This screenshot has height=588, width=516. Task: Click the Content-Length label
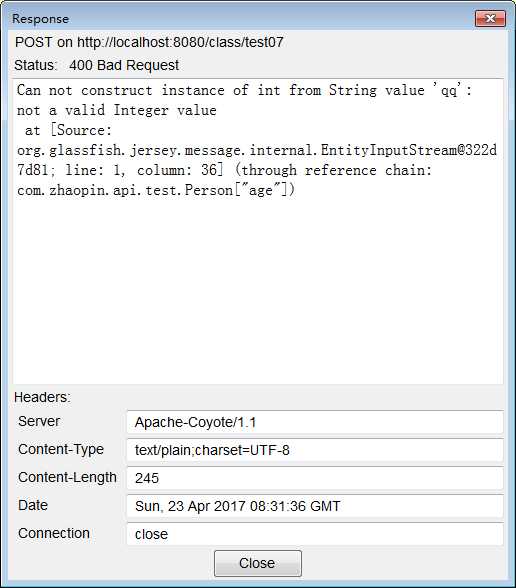pyautogui.click(x=68, y=477)
